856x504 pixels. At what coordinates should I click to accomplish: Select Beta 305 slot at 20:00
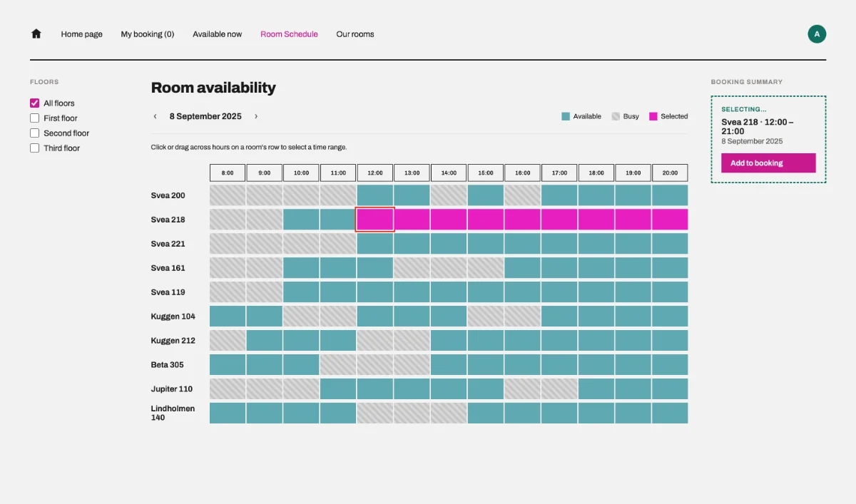coord(670,365)
